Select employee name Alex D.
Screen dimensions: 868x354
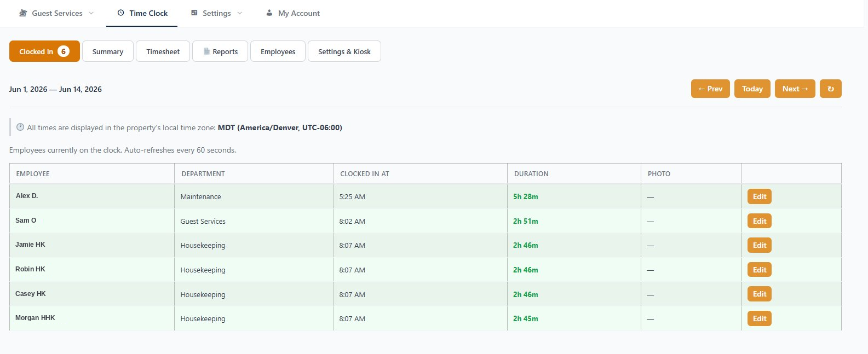click(x=27, y=196)
